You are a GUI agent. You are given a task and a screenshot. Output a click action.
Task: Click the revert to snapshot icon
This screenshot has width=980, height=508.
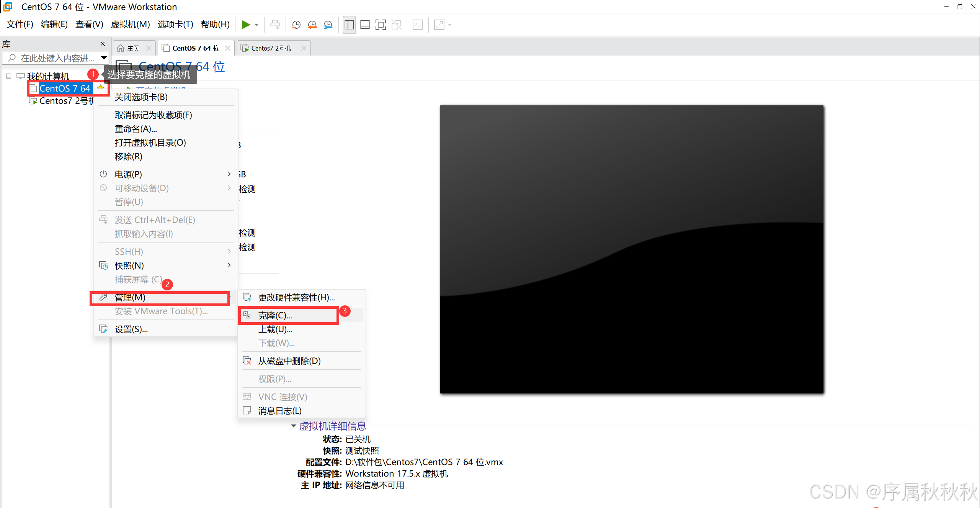pyautogui.click(x=312, y=25)
